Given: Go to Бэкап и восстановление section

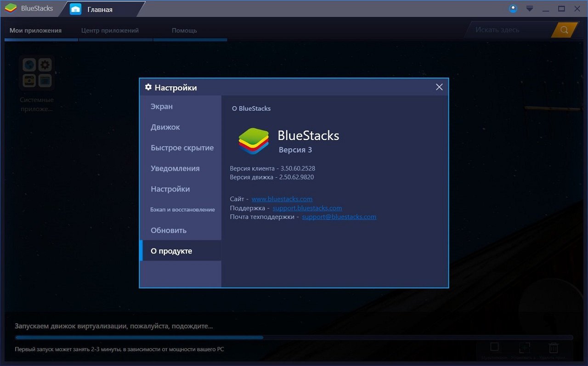Looking at the screenshot, I should (182, 209).
